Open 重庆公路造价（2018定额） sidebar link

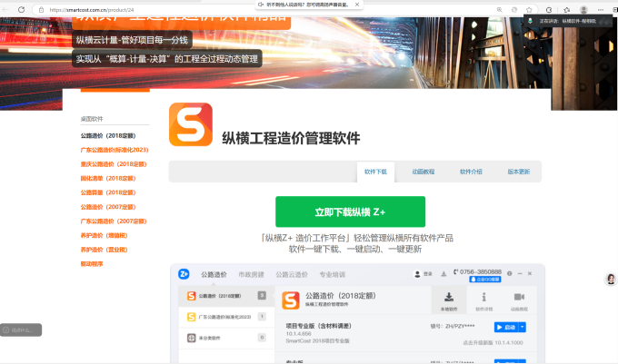click(x=114, y=164)
